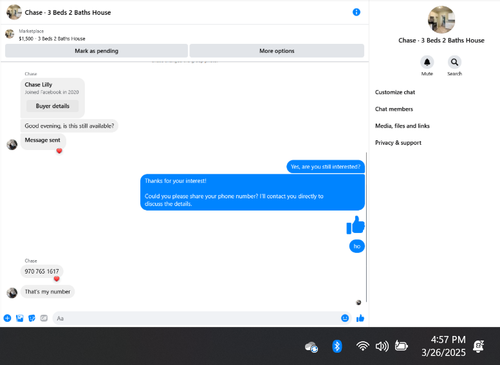500x365 pixels.
Task: Click 'Chase Lilly' name in buyer card
Action: pos(38,85)
